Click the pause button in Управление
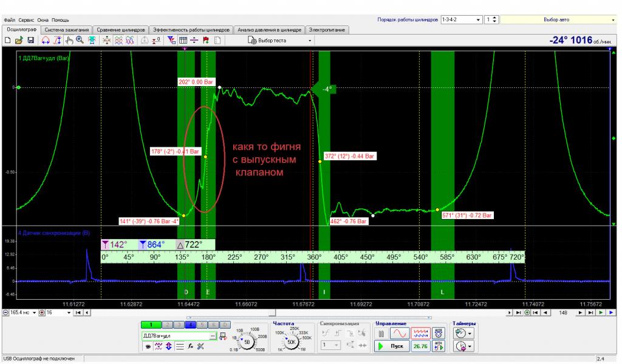Viewport: 622px width, 364px height. [x=381, y=334]
